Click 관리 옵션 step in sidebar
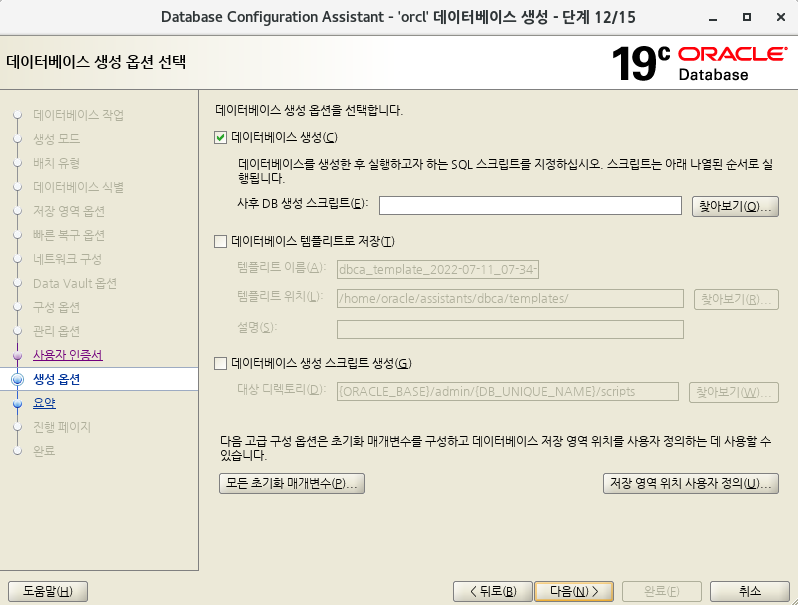 click(56, 331)
